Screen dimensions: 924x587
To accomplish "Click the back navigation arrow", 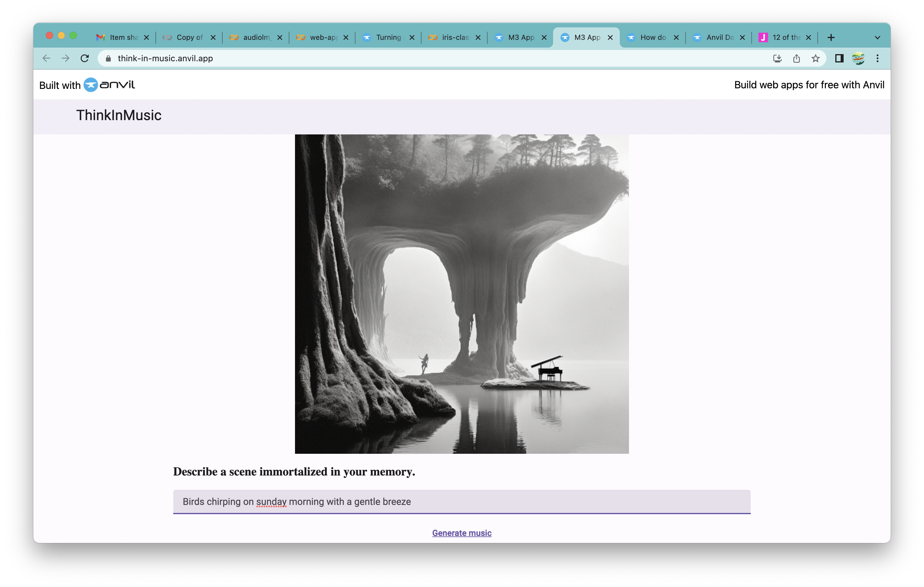I will click(x=46, y=58).
